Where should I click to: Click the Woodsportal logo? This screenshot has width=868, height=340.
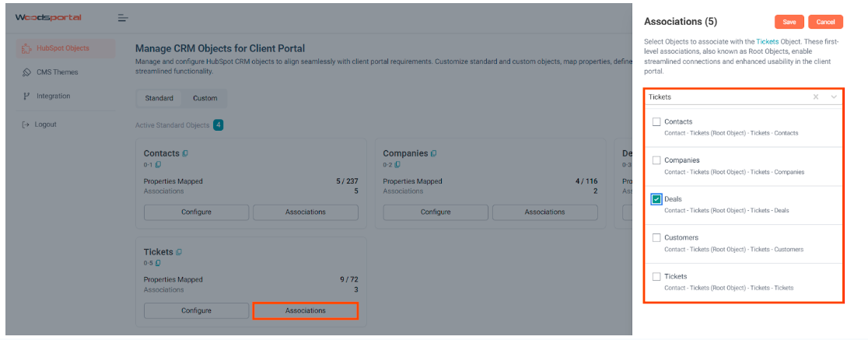48,18
